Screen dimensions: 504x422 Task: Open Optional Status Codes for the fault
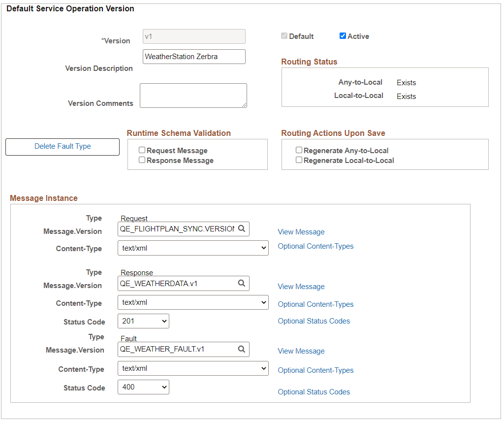pyautogui.click(x=314, y=391)
